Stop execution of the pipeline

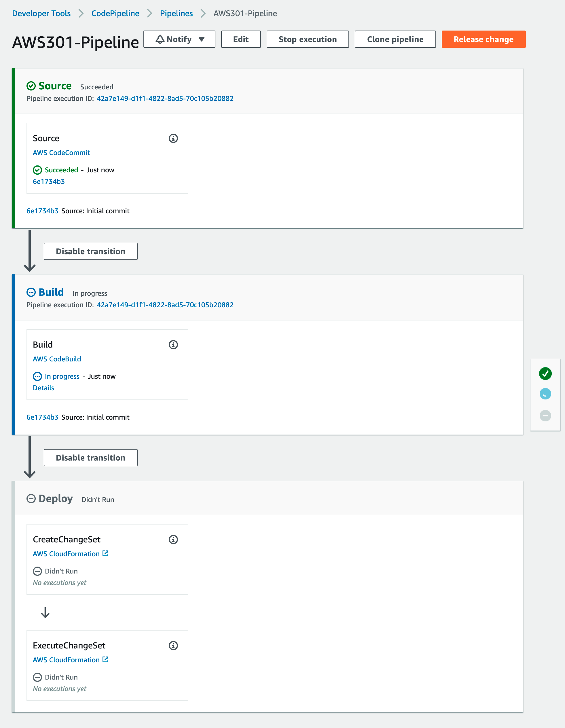point(308,39)
